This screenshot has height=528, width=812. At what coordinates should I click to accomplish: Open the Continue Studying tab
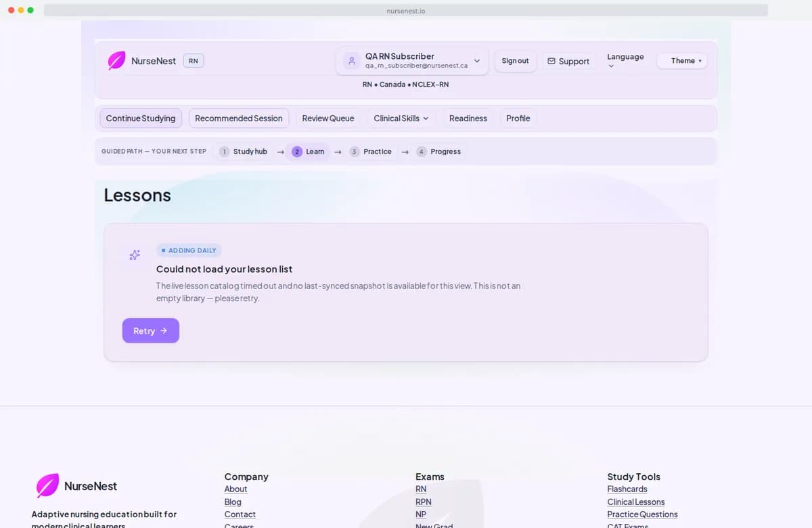click(x=141, y=118)
